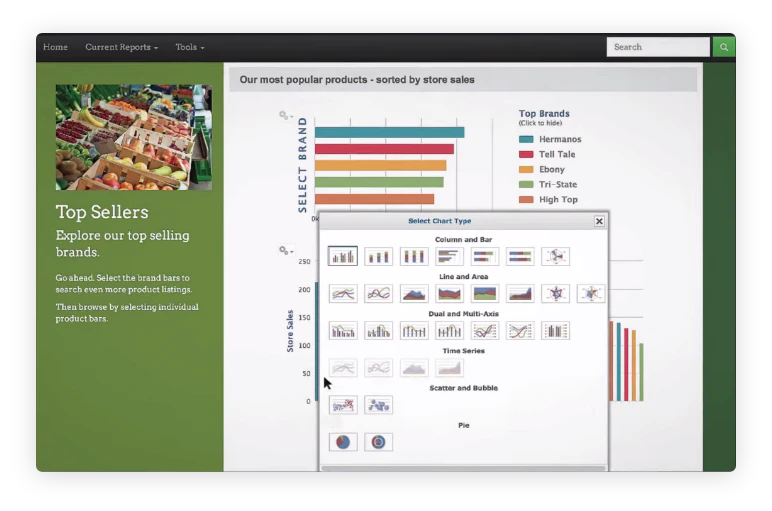Click the green search button
Viewport: 772px width, 511px height.
pos(724,47)
